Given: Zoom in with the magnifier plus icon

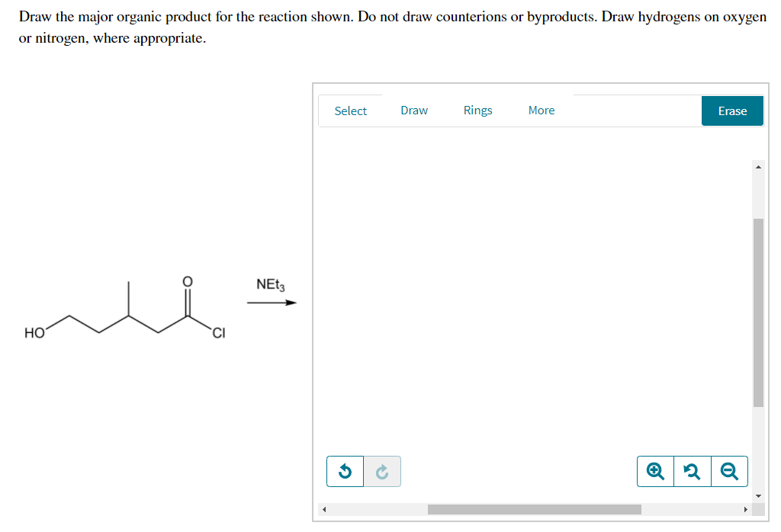Looking at the screenshot, I should [655, 471].
